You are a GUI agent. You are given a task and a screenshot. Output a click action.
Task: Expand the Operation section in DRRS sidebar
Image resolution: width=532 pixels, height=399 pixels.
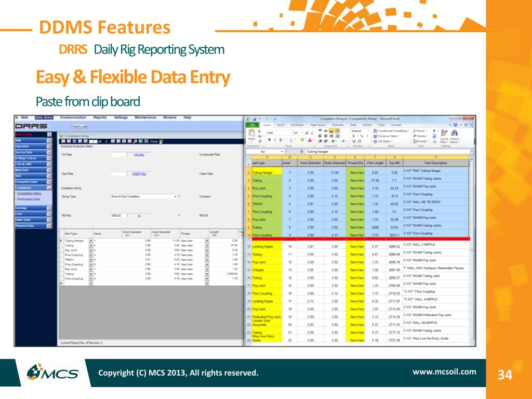(x=49, y=147)
